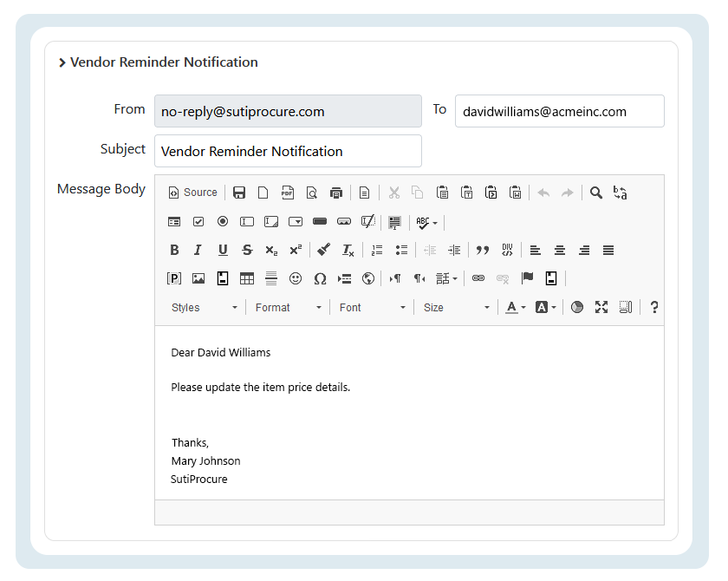The height and width of the screenshot is (581, 728).
Task: Insert a smiley emoticon
Action: point(296,278)
